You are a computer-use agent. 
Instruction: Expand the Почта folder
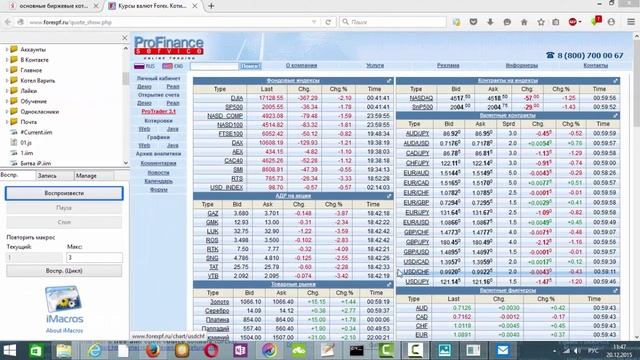point(7,122)
